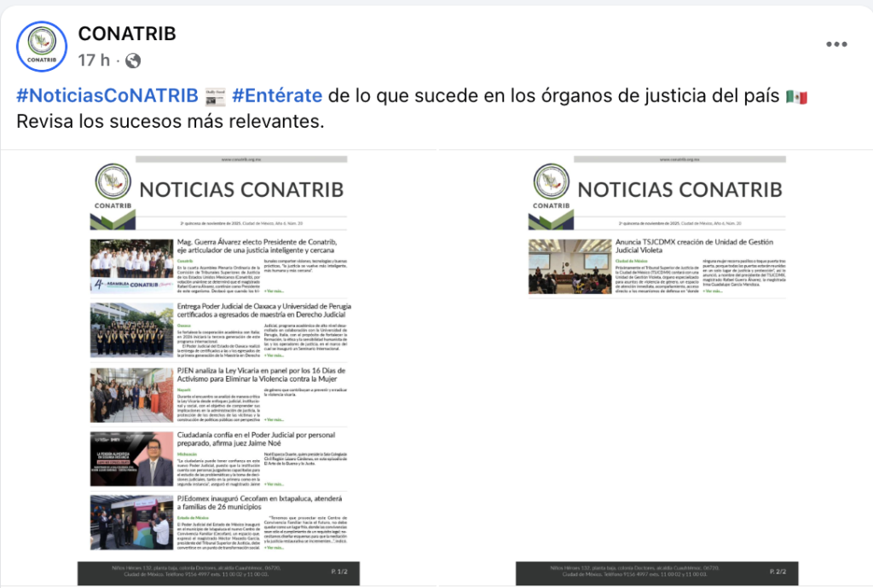Viewport: 873px width, 588px height.
Task: Click the 4ª Asamblea CONATRIB article photo
Action: 131,266
